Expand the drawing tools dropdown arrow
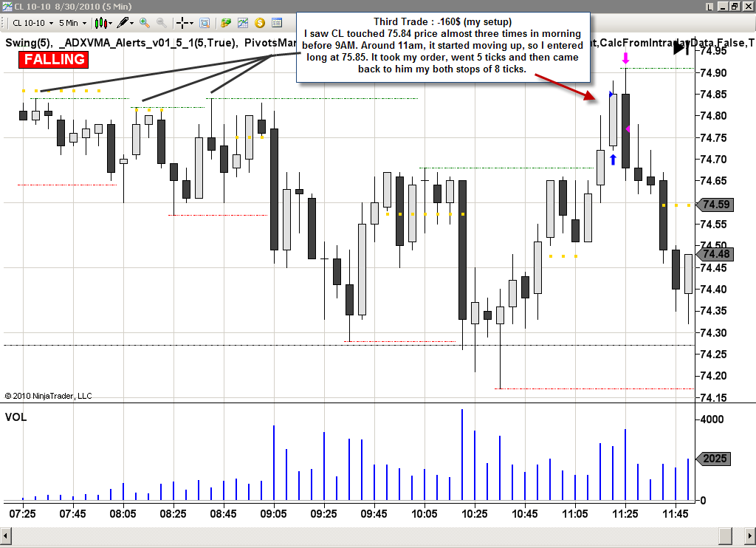 point(132,23)
